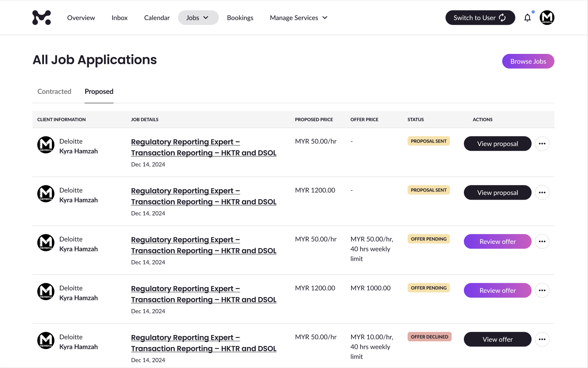Open more options for the declined offer row

(542, 339)
